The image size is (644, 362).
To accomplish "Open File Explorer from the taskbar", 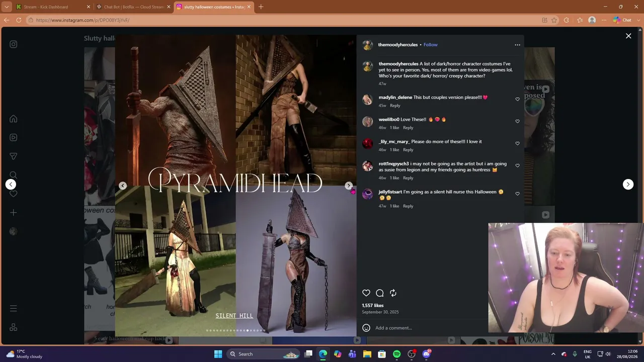I will (x=367, y=354).
